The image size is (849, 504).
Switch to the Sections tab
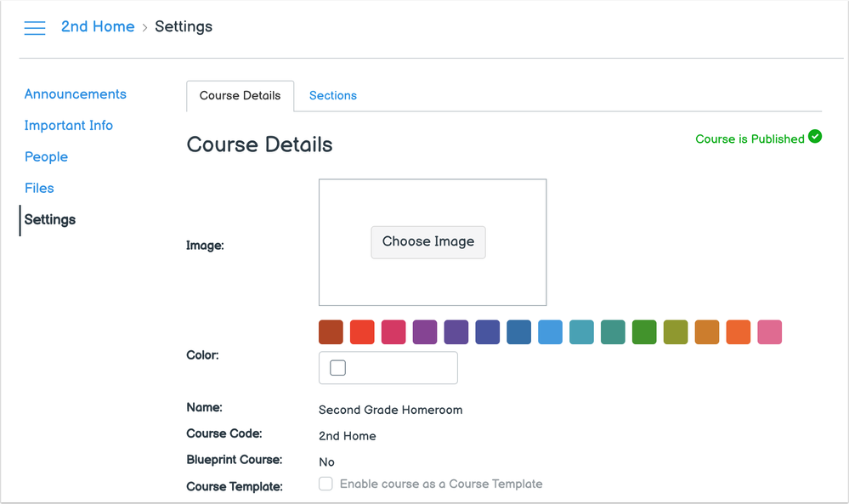(333, 96)
